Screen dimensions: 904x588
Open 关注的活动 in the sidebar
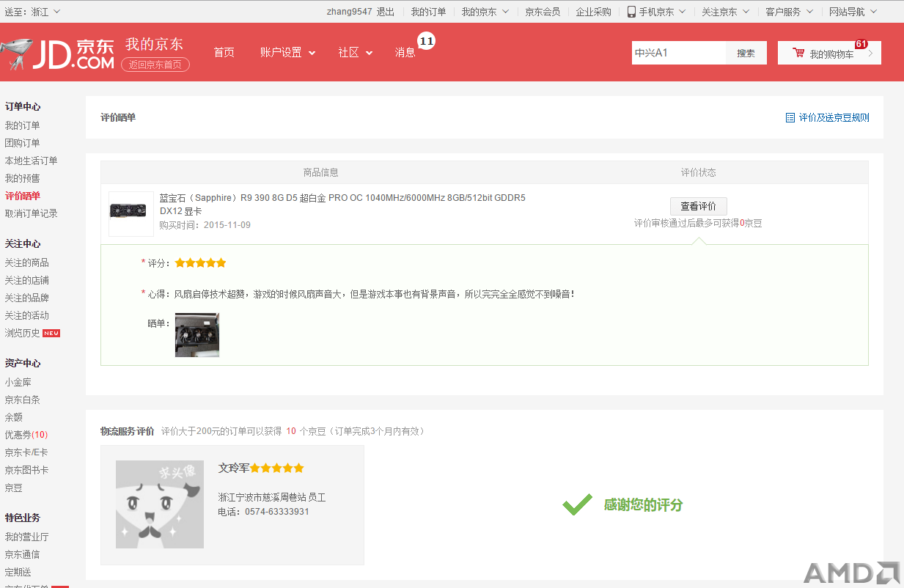click(26, 315)
